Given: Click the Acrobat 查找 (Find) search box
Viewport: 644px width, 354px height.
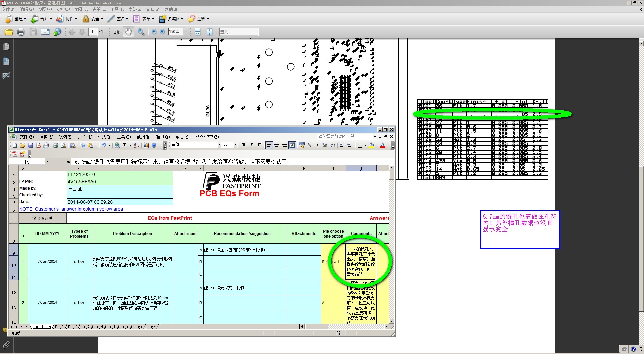Looking at the screenshot, I should (239, 32).
